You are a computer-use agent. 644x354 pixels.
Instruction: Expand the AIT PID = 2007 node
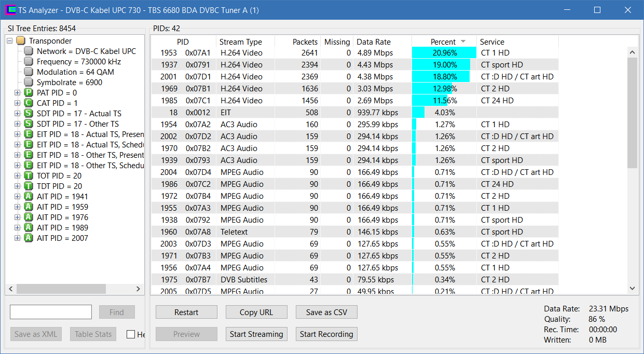[18, 238]
